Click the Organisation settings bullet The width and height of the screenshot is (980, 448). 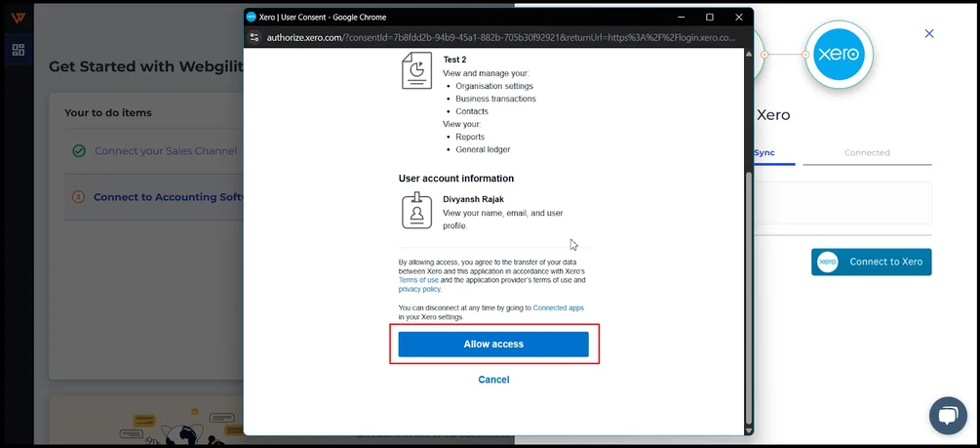494,86
